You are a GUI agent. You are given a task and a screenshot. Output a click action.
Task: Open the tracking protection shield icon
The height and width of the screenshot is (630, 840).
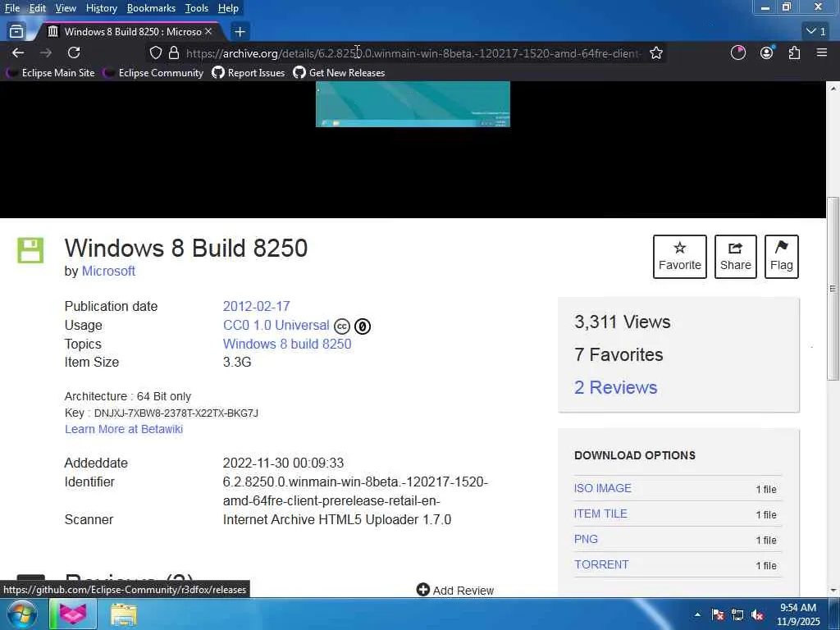[x=155, y=53]
